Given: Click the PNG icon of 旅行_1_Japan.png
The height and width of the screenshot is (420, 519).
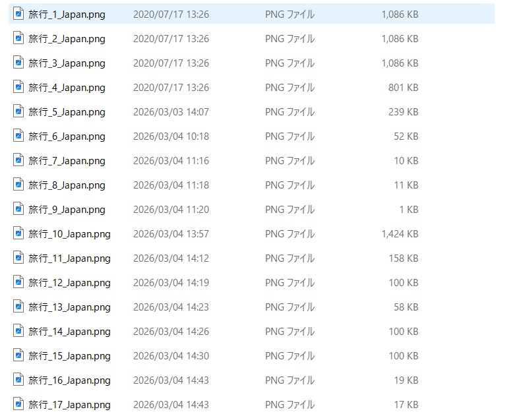Looking at the screenshot, I should pyautogui.click(x=18, y=14).
